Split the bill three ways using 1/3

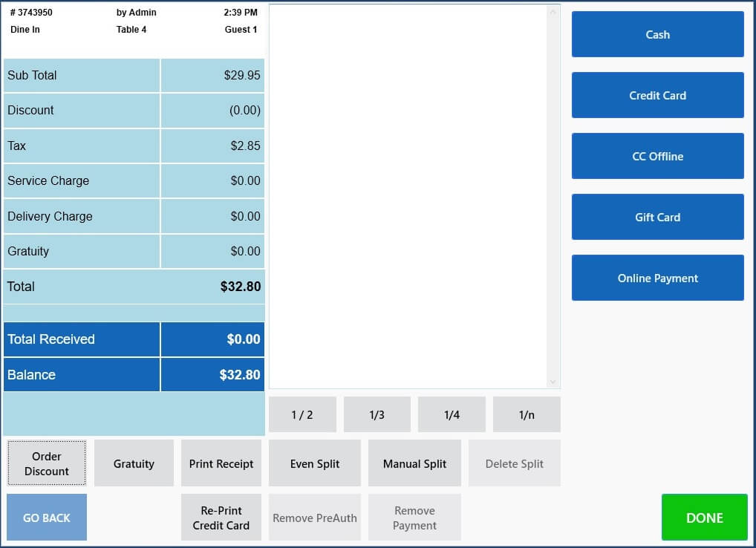(x=377, y=414)
